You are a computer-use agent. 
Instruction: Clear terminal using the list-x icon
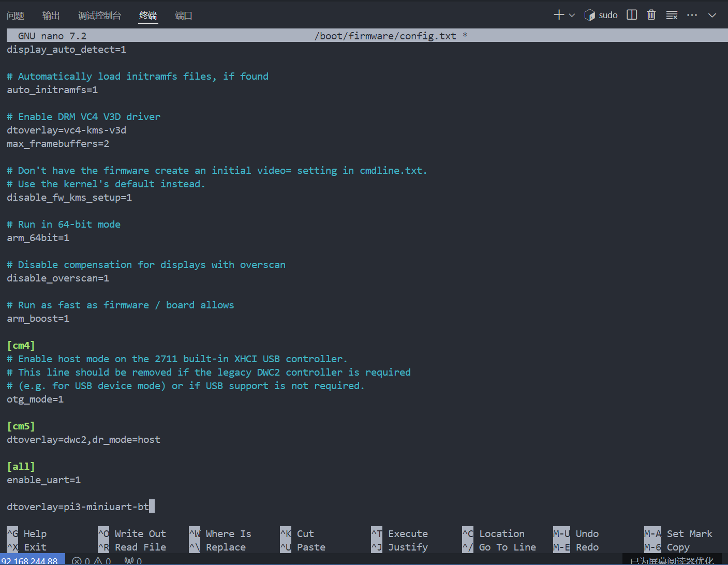(672, 15)
